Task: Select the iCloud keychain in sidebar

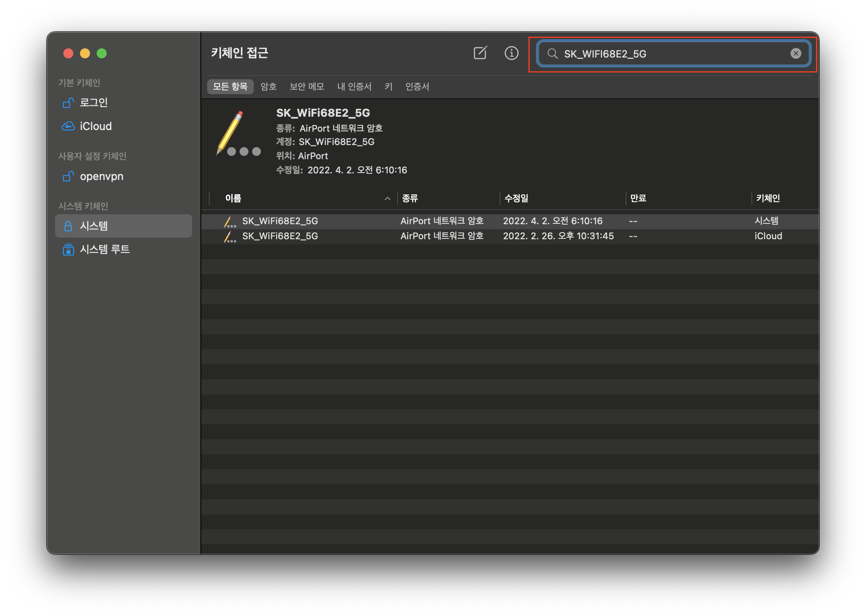Action: coord(95,126)
